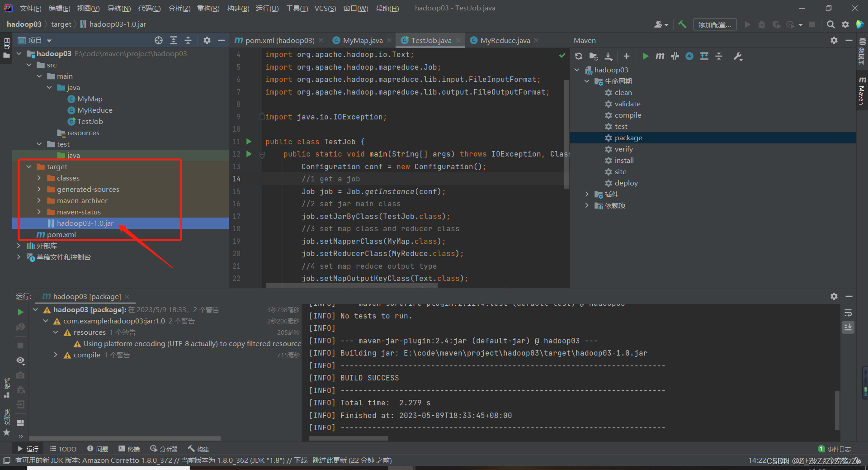Screen dimensions: 868x470
Task: Click the code editor vertical scrollbar
Action: pyautogui.click(x=566, y=134)
